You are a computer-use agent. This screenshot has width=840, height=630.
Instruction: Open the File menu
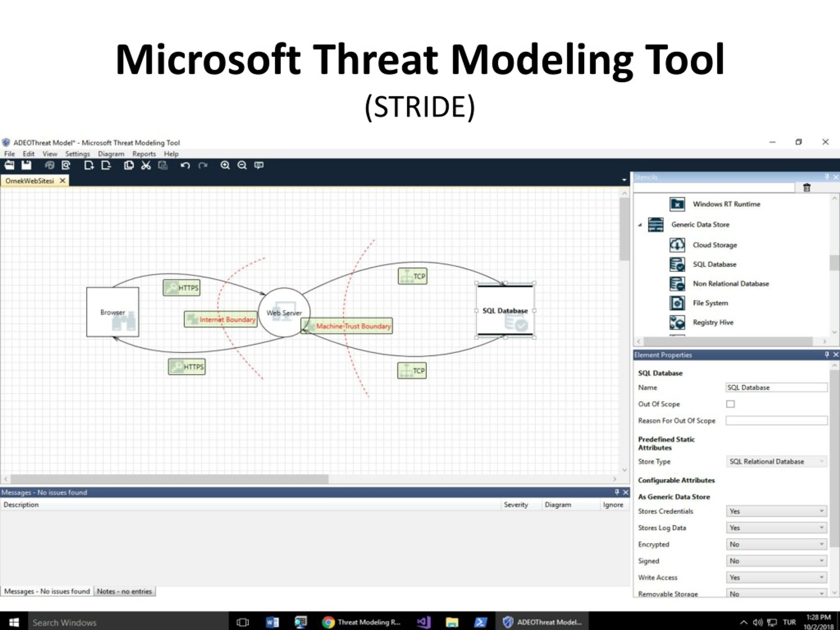pyautogui.click(x=10, y=154)
